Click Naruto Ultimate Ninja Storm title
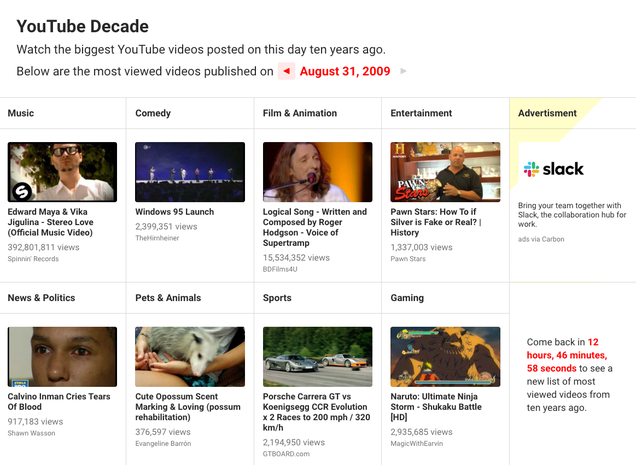Image resolution: width=636 pixels, height=465 pixels. (x=436, y=407)
